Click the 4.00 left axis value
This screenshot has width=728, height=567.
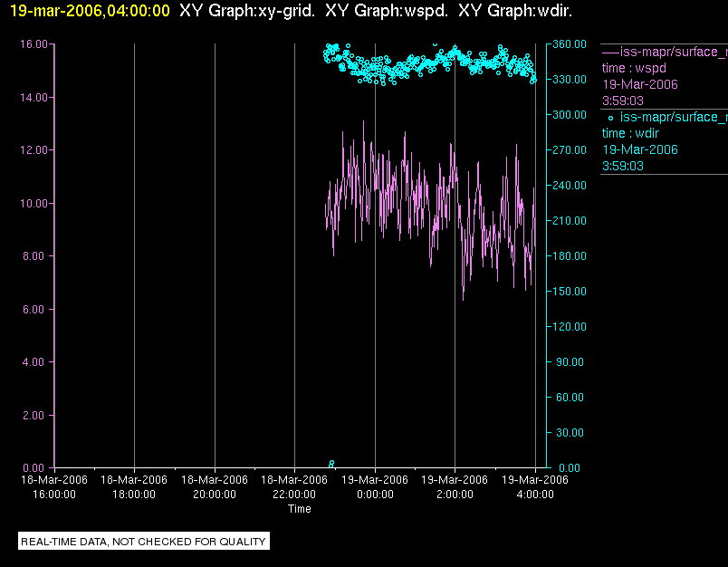point(34,362)
